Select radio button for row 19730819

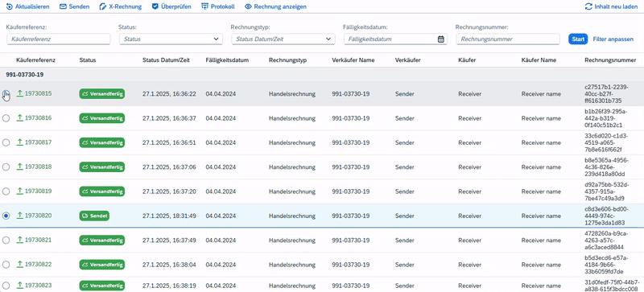(6, 191)
